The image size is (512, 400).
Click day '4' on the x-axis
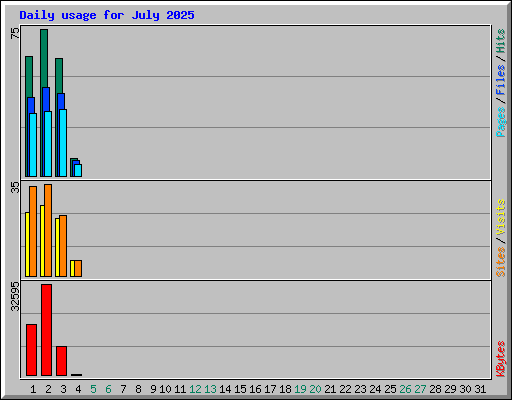pos(78,389)
